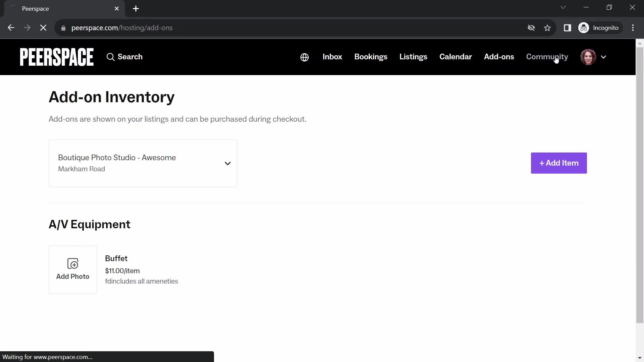Screen dimensions: 644x362
Task: Open the Community section
Action: click(x=547, y=57)
